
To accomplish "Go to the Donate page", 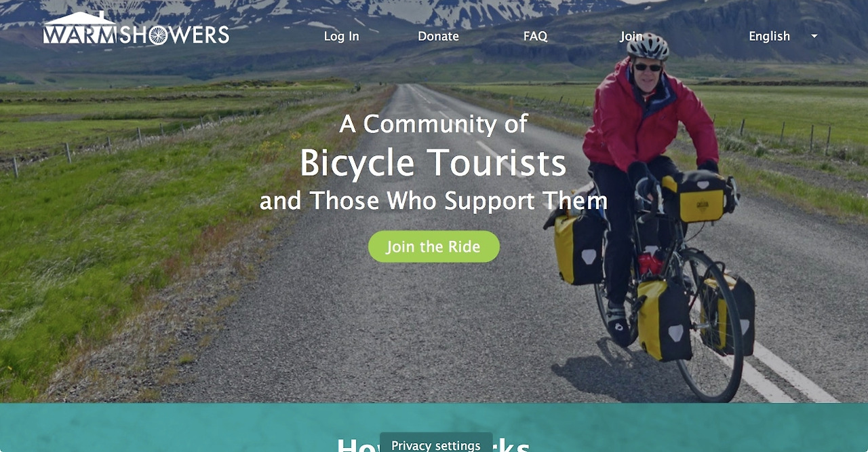I will point(438,37).
